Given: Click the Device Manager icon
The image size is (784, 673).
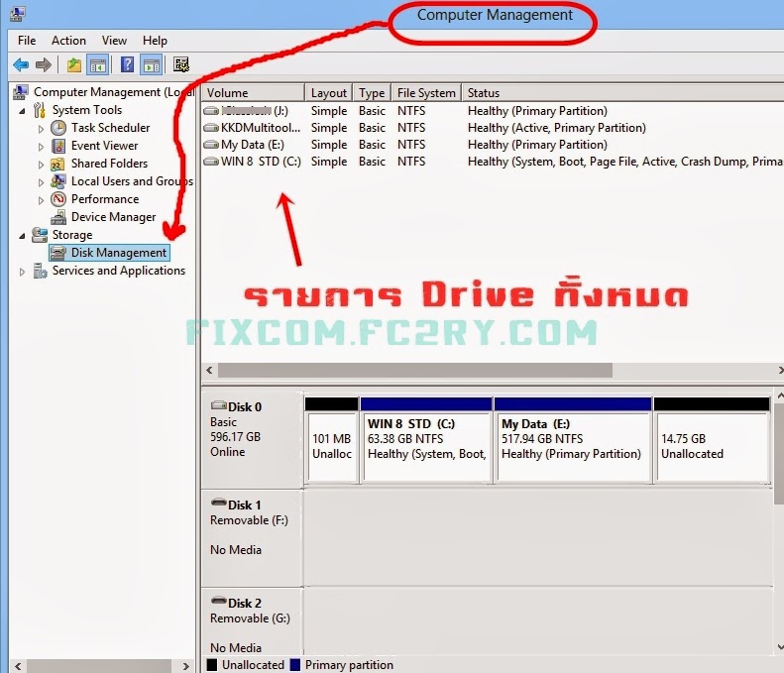Looking at the screenshot, I should pyautogui.click(x=58, y=217).
